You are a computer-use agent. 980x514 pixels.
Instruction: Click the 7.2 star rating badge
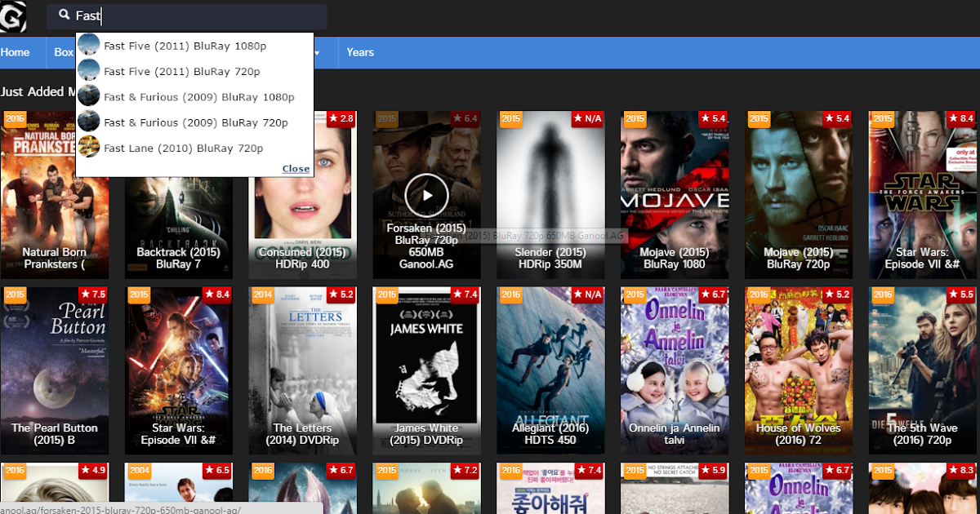tap(465, 471)
